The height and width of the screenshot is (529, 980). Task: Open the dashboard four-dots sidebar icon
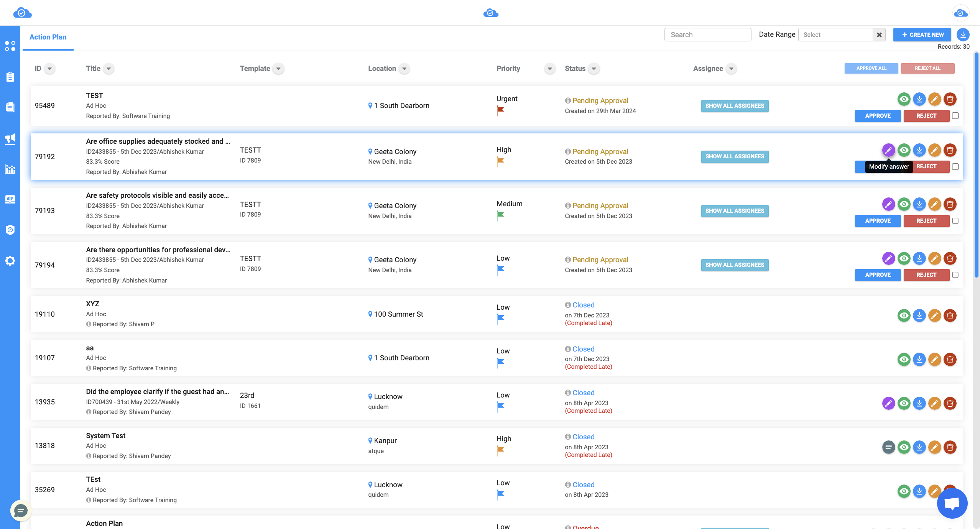10,46
